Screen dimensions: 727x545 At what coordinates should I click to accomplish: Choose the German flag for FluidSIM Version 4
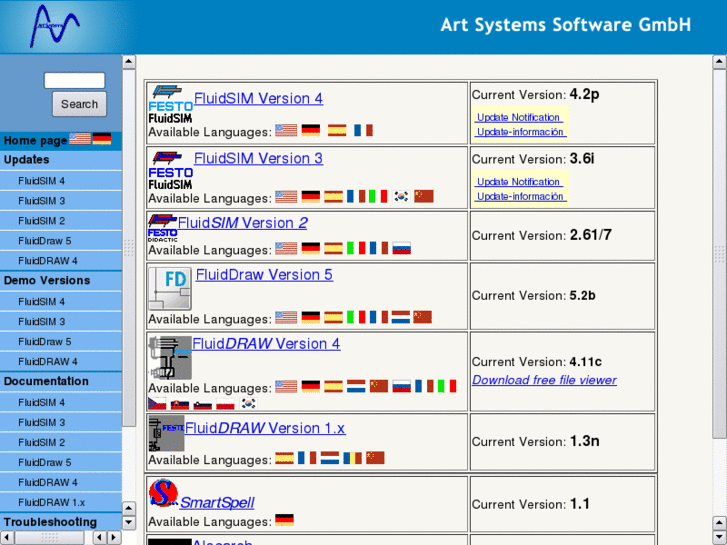(x=311, y=130)
